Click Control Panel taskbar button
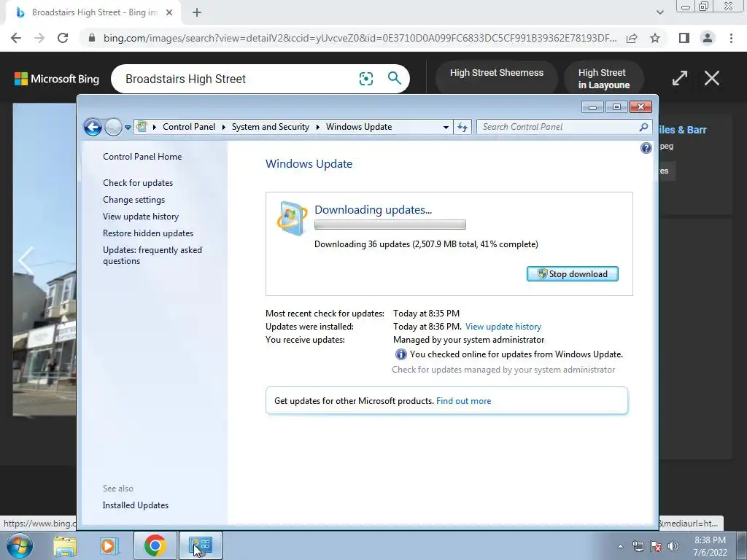This screenshot has width=747, height=560. (200, 545)
